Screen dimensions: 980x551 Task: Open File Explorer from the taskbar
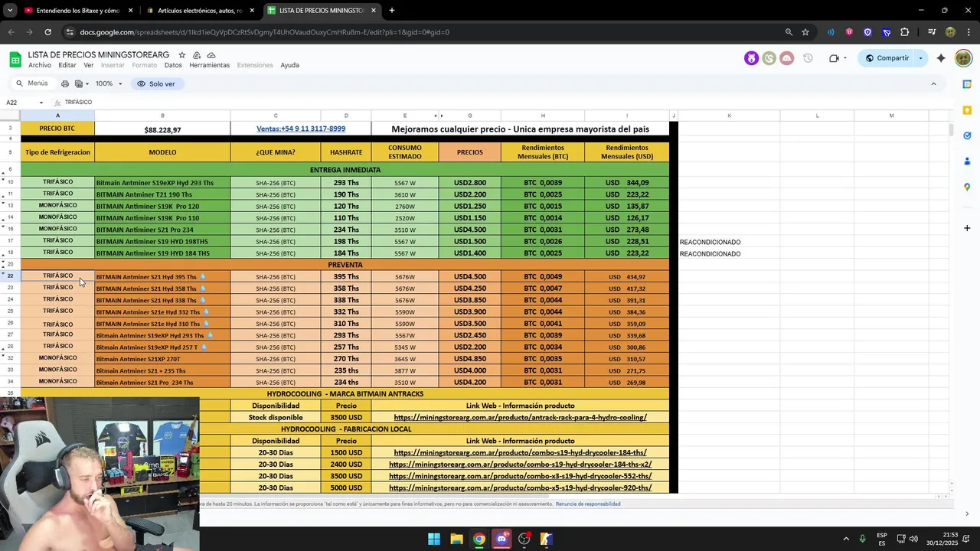456,539
